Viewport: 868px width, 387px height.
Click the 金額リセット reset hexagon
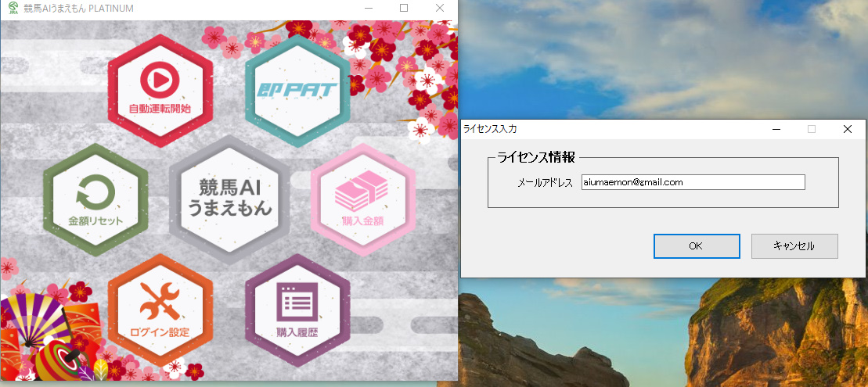(x=95, y=200)
